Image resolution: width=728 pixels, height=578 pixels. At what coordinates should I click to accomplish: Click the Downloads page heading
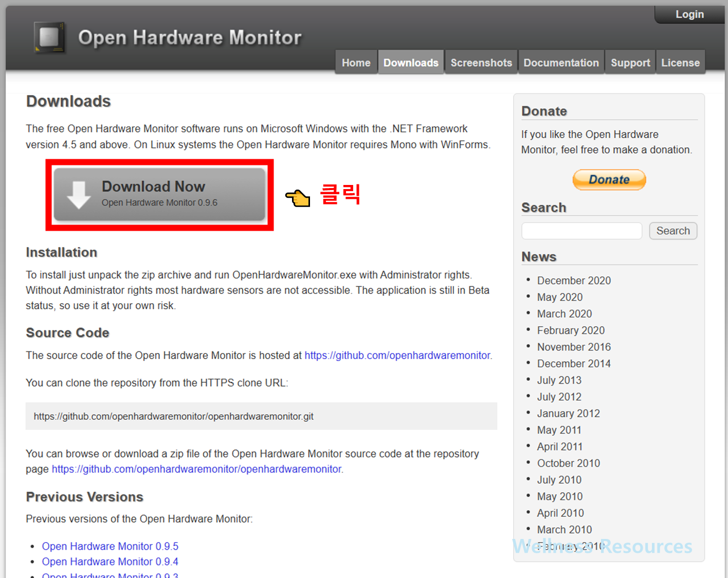68,101
